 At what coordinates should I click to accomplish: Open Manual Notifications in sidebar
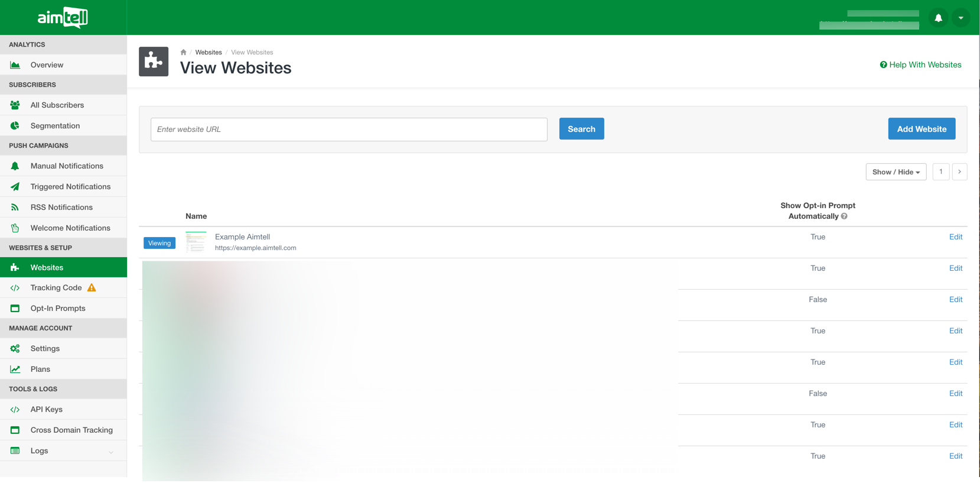pyautogui.click(x=67, y=166)
